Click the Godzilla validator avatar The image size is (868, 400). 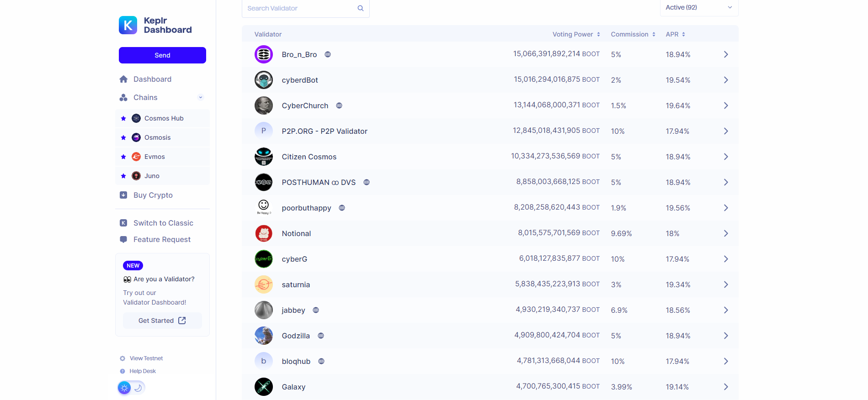click(x=264, y=336)
